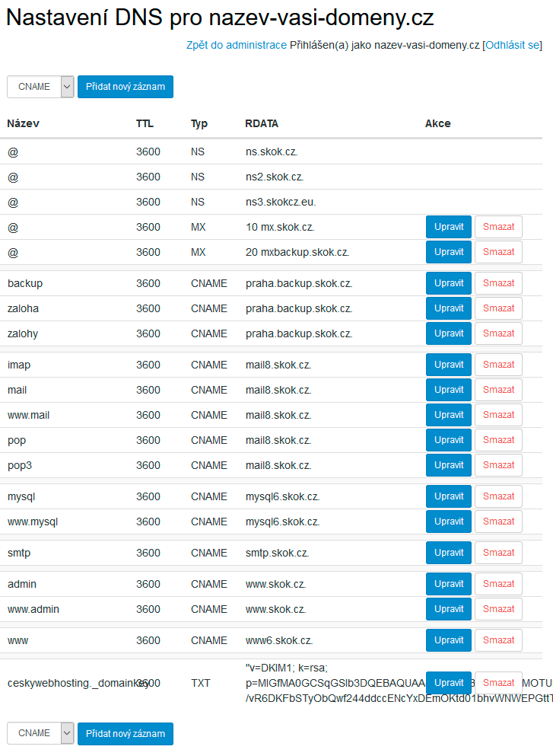Edit the pop3 CNAME record
Screen dimensions: 553x756
coord(449,465)
